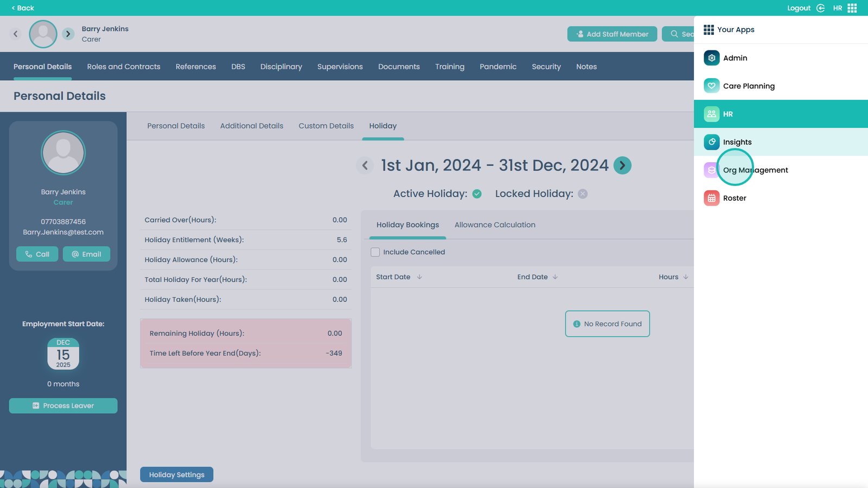The height and width of the screenshot is (488, 868).
Task: Click the Logout icon in top bar
Action: [x=820, y=8]
